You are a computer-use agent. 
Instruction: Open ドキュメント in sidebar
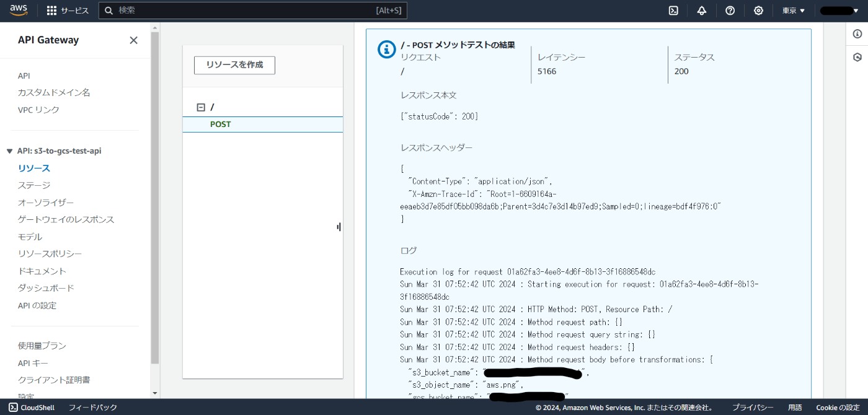coord(42,271)
